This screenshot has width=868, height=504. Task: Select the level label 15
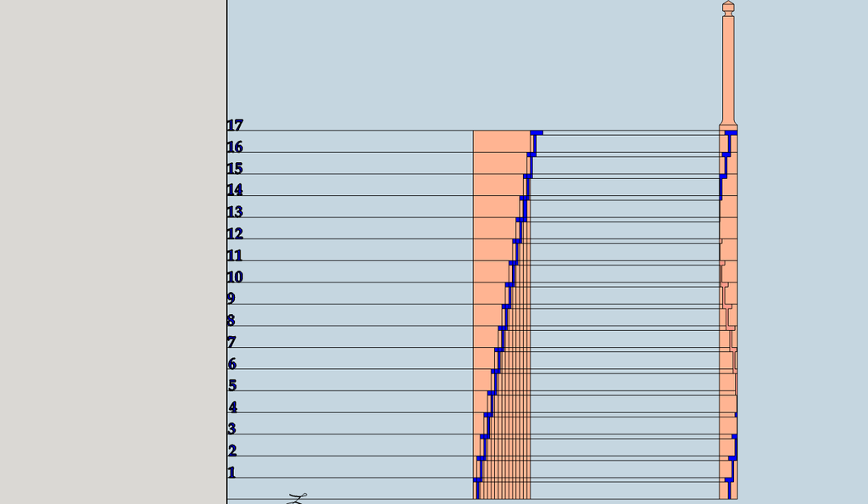coord(235,168)
